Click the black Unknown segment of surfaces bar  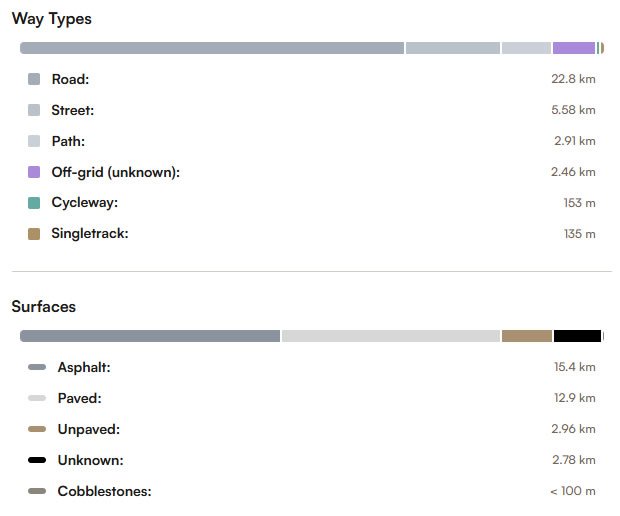pyautogui.click(x=577, y=336)
